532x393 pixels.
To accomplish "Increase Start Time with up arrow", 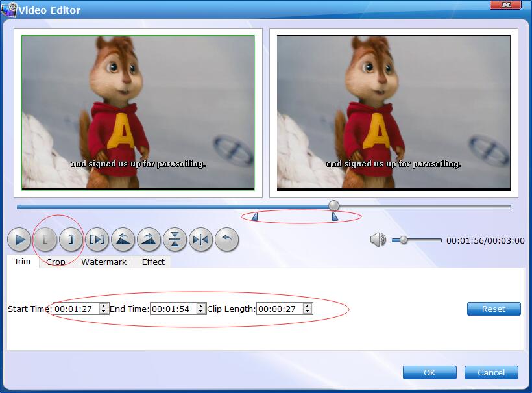I will 104,306.
